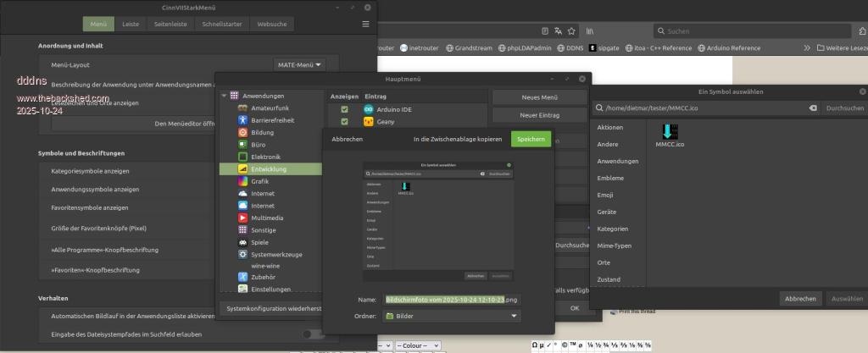Choose the Multimedia category icon
Viewport: 868px width, 353px height.
243,218
